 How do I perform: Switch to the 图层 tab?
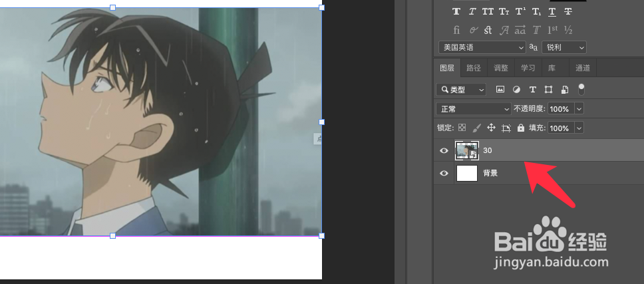447,68
